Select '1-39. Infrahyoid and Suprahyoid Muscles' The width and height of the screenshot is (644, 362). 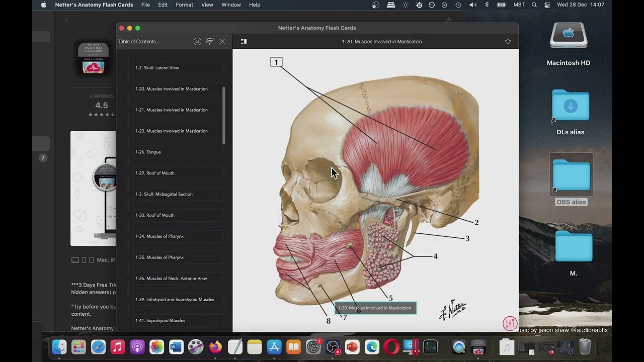(x=179, y=300)
